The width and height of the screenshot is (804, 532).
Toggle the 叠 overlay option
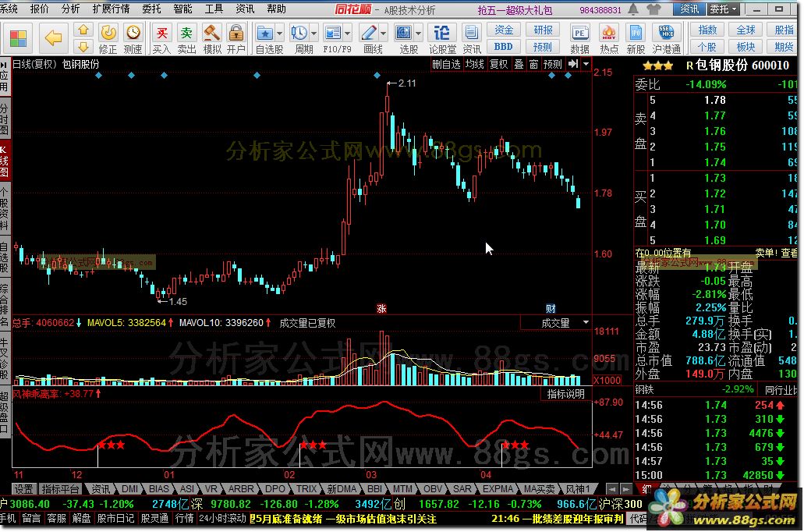519,64
